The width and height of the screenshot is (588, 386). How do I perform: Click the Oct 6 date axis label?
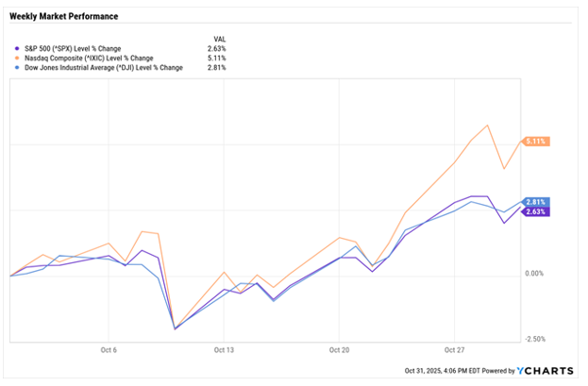(107, 348)
